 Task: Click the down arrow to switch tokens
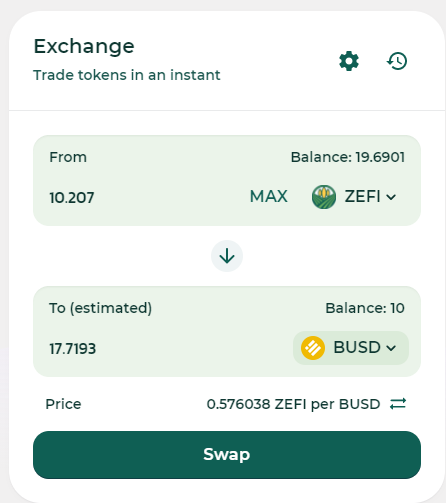227,256
